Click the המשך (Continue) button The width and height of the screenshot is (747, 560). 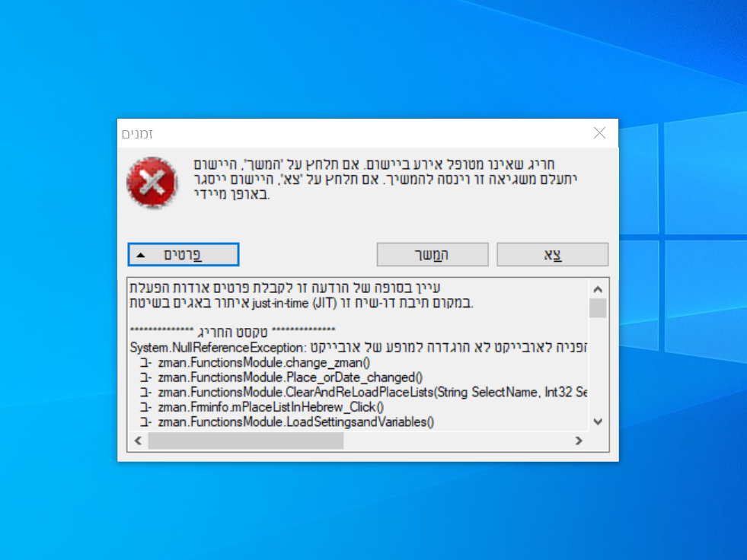pos(433,255)
